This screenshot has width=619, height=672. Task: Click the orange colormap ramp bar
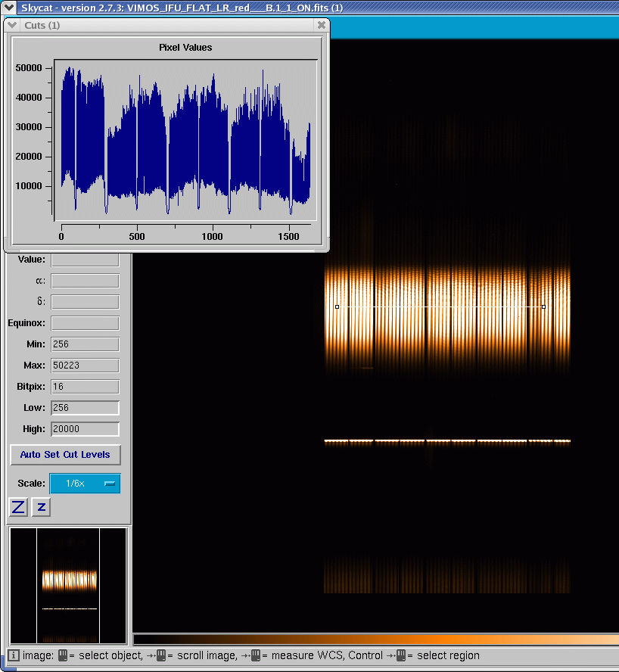(x=376, y=640)
